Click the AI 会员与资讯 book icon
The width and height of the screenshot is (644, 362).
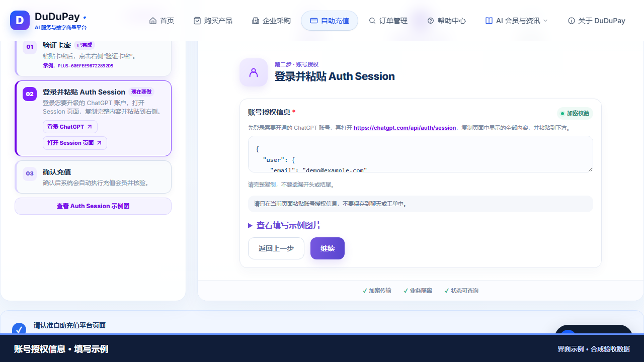(489, 21)
